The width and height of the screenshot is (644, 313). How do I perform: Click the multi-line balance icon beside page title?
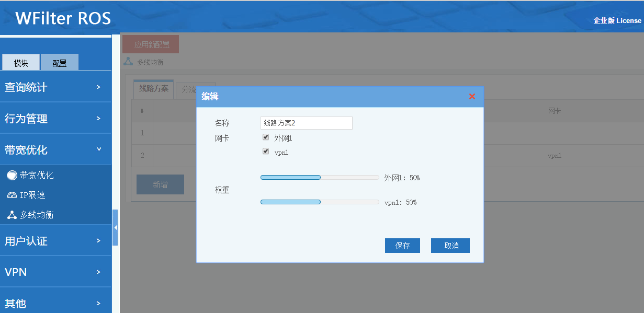coord(128,62)
